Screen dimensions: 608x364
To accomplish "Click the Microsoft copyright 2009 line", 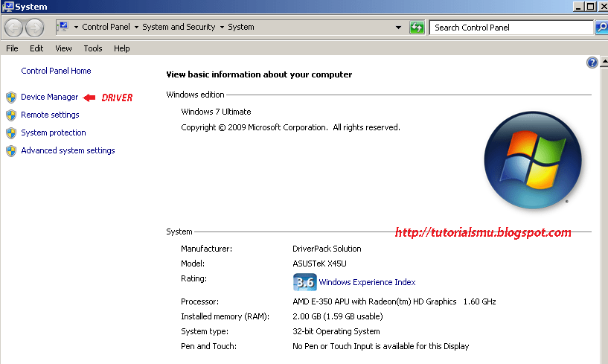I will point(290,127).
